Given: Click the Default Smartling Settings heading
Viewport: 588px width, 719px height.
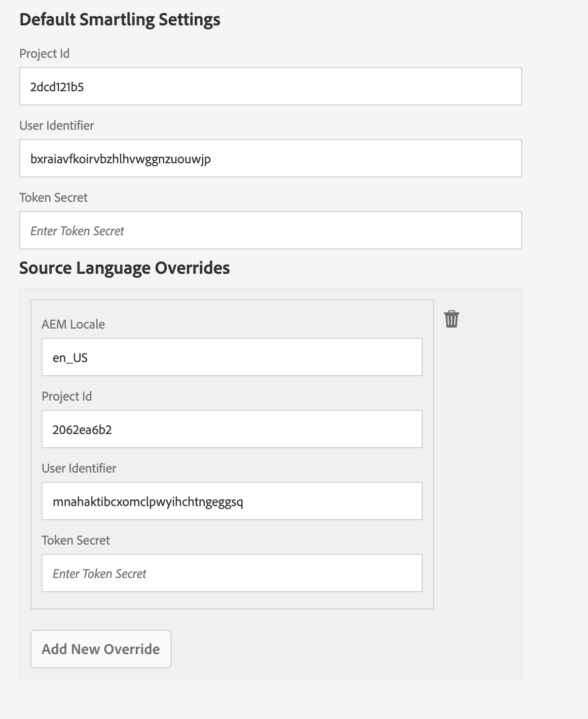Looking at the screenshot, I should point(120,20).
